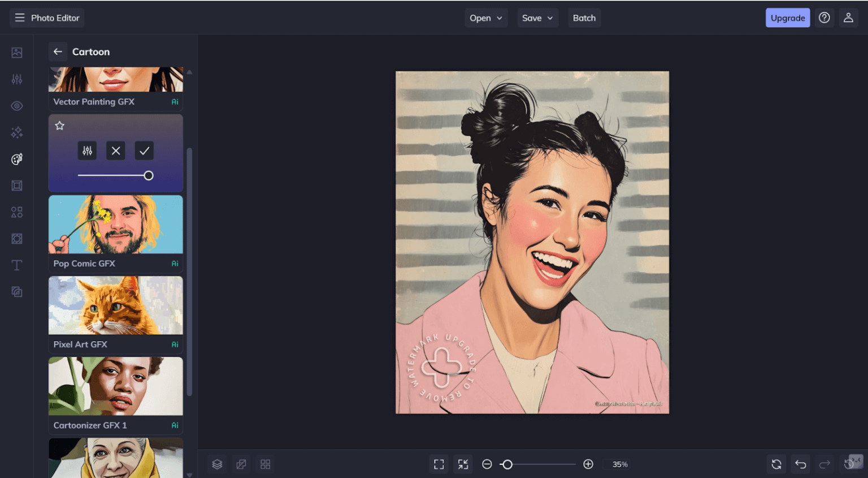Expand the Save dropdown
Image resolution: width=868 pixels, height=478 pixels.
[x=538, y=18]
